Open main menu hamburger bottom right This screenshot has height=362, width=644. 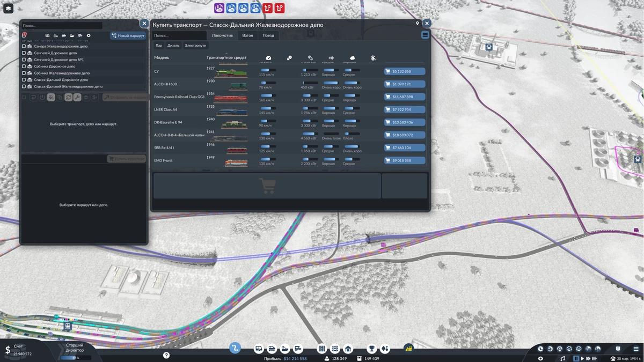[636, 349]
